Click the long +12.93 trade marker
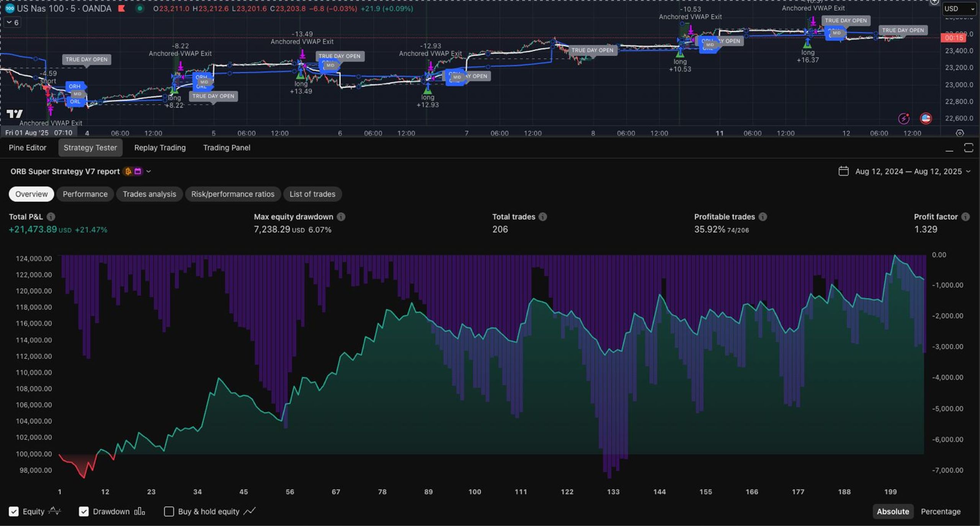The image size is (980, 526). 428,101
